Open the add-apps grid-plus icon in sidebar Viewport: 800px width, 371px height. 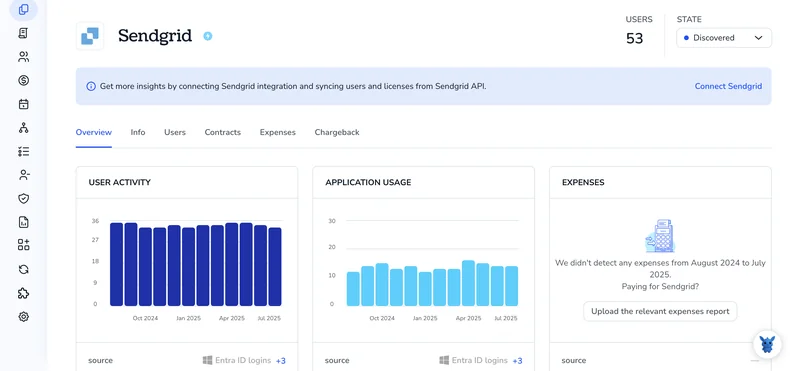(x=23, y=245)
